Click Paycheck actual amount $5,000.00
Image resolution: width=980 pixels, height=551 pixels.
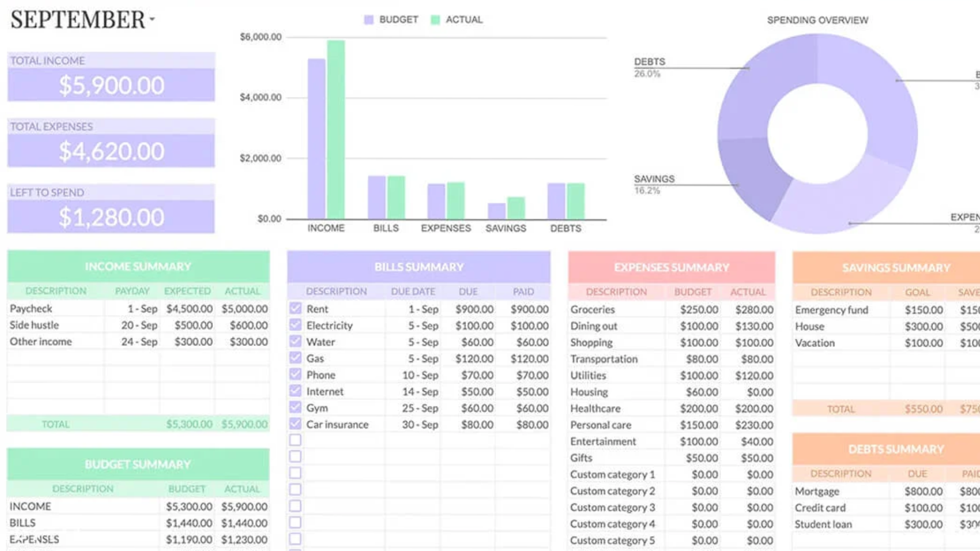tap(244, 309)
